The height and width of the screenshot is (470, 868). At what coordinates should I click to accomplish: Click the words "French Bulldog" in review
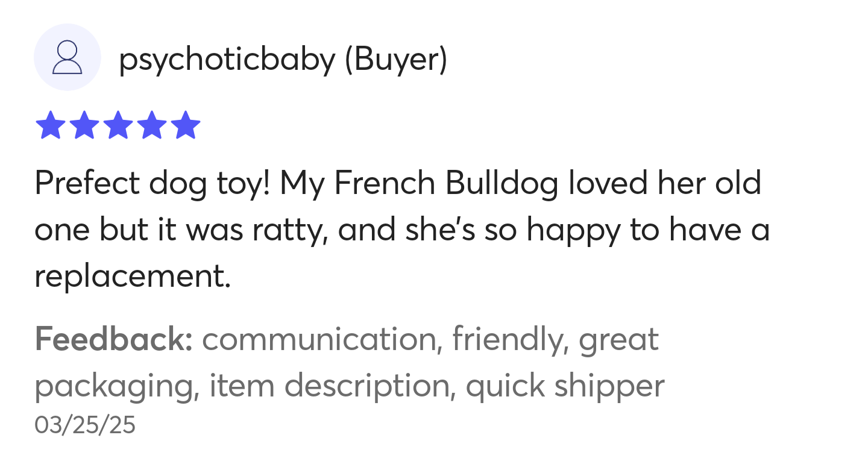point(445,183)
